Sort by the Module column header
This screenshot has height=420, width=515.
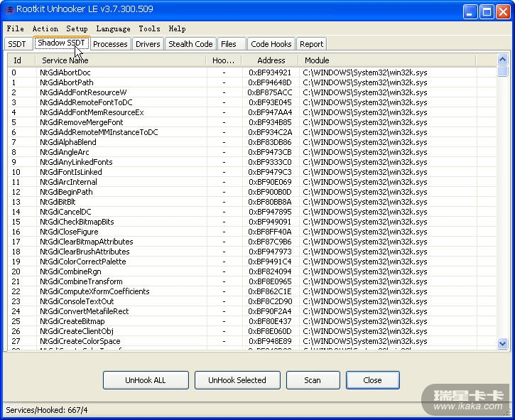click(x=388, y=60)
